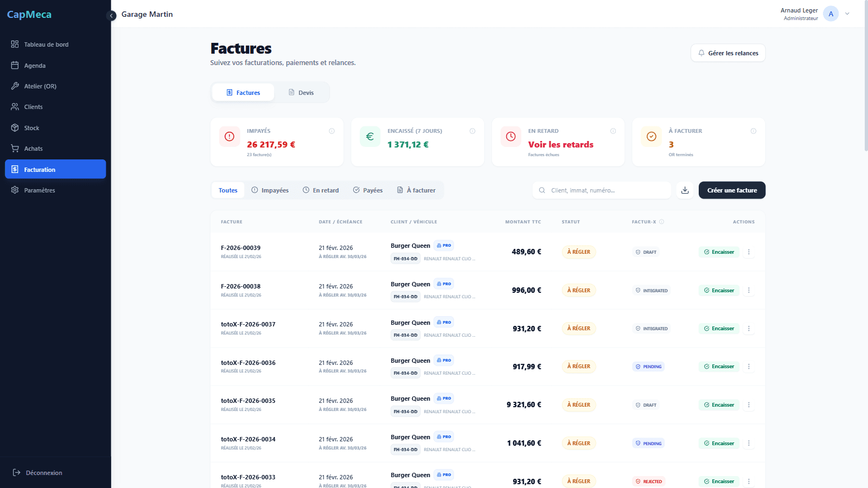Screen dimensions: 868x488
Task: Click the red clock En retard icon
Action: tap(510, 137)
